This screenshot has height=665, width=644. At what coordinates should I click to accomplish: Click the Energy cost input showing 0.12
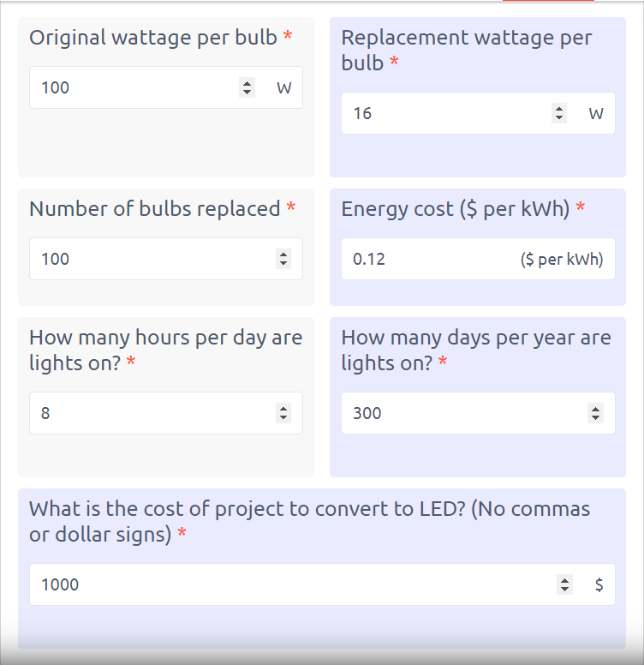[x=428, y=259]
